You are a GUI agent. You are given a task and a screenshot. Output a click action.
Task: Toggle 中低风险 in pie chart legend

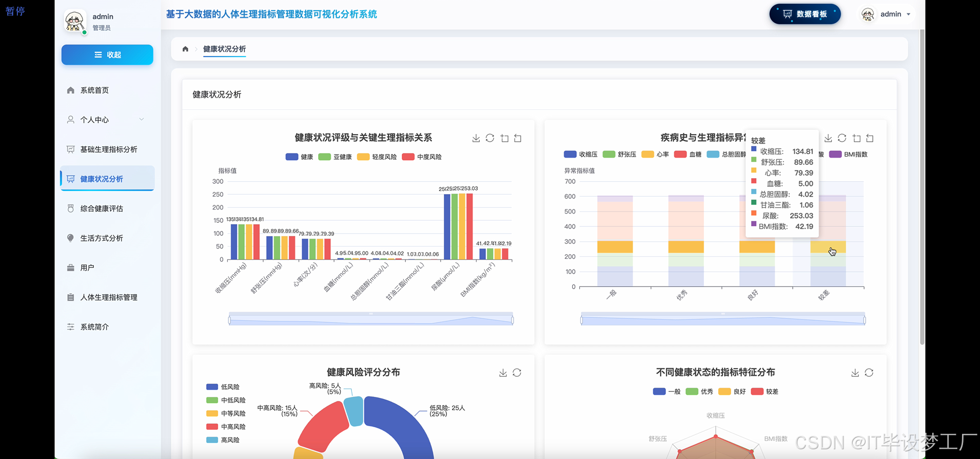coord(226,400)
